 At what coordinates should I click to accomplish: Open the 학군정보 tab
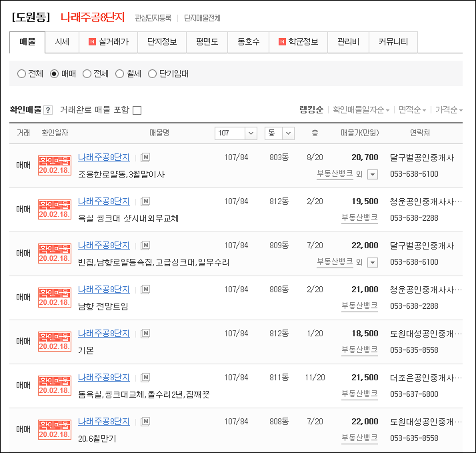[x=299, y=42]
